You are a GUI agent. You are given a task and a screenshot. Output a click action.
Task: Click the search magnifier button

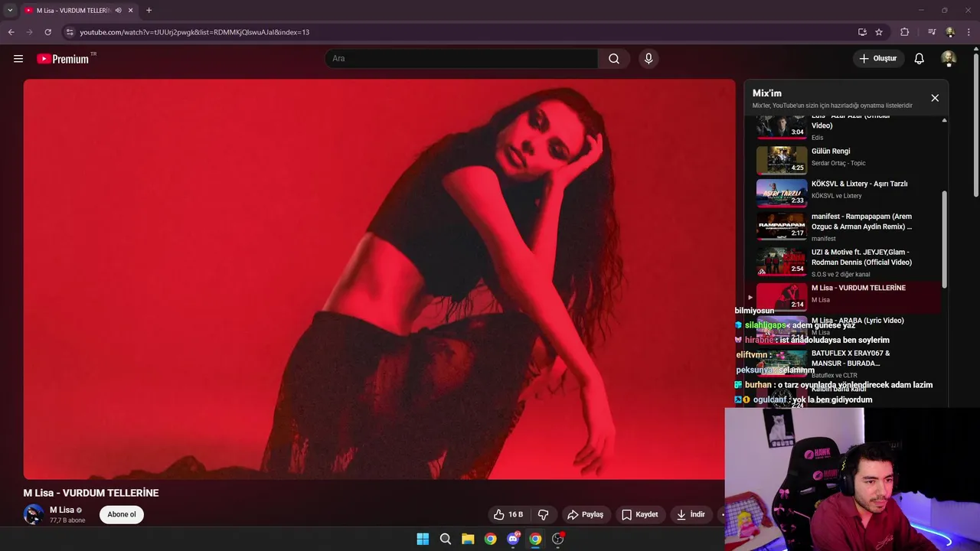point(614,59)
